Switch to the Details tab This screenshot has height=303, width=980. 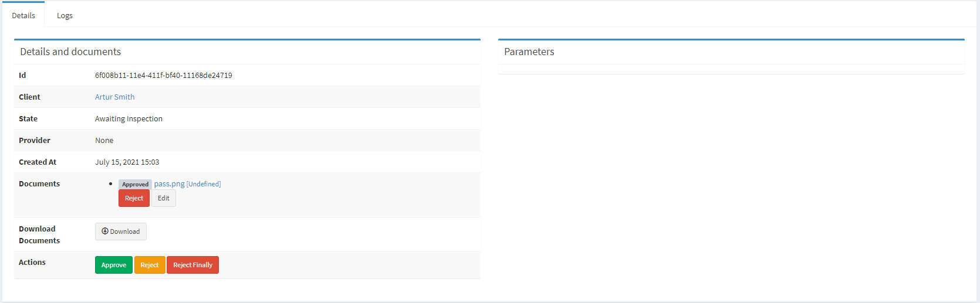tap(23, 16)
